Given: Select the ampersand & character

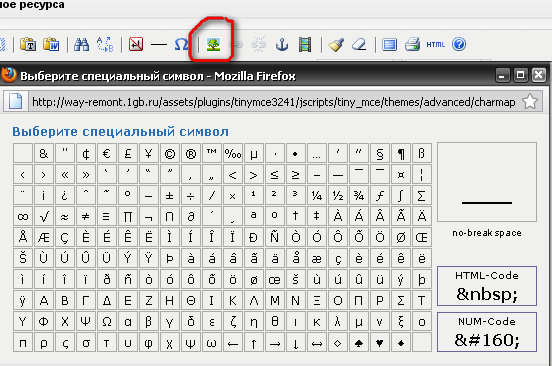Looking at the screenshot, I should 44,153.
